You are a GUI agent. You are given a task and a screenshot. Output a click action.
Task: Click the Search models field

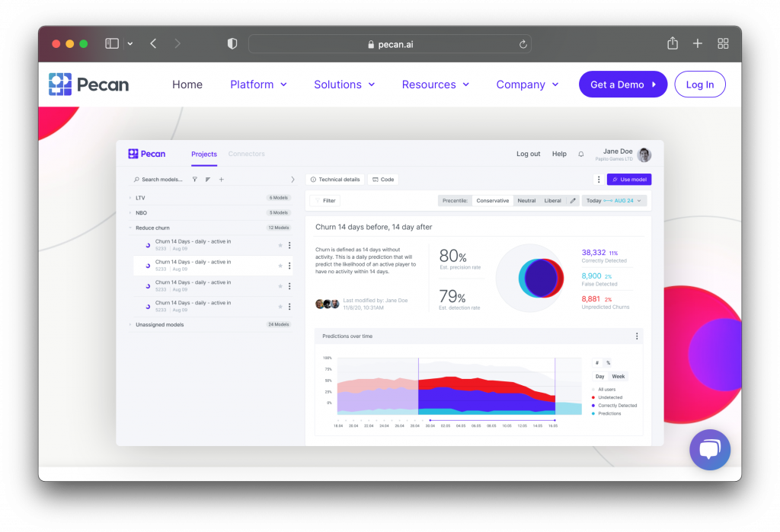click(158, 180)
